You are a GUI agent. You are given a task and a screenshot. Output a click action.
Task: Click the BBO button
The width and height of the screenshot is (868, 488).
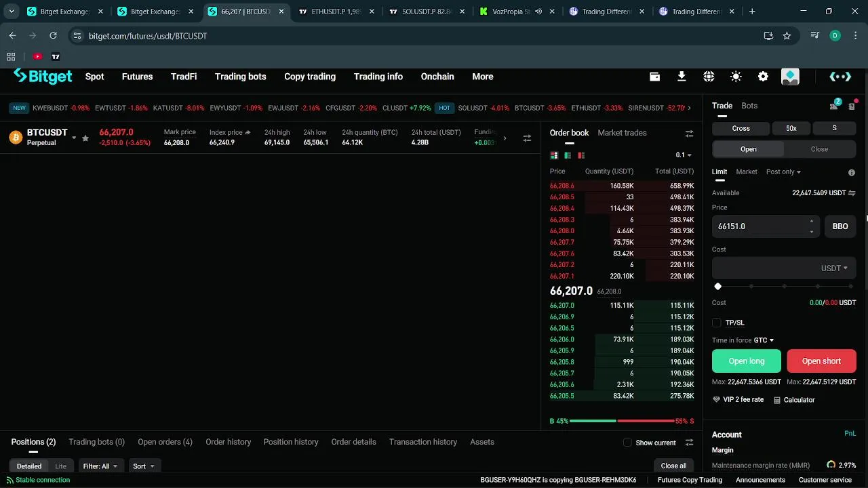pos(840,226)
